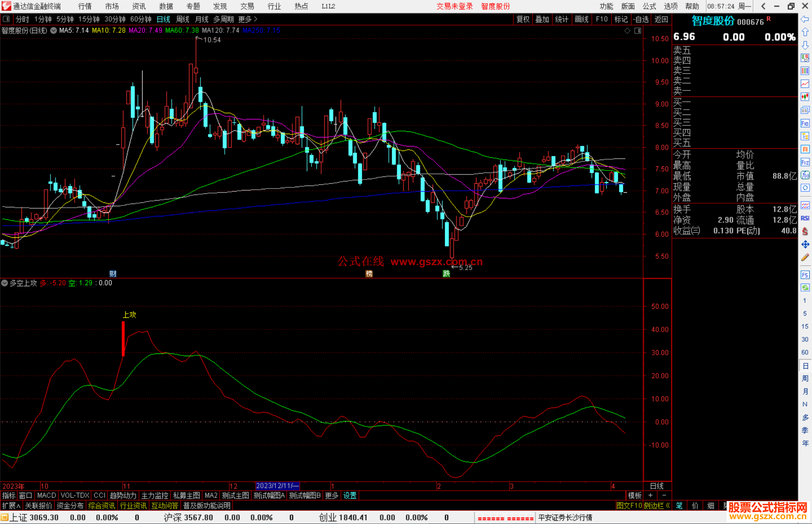
Task: Click the back arrow sidebar icon
Action: pyautogui.click(x=805, y=19)
